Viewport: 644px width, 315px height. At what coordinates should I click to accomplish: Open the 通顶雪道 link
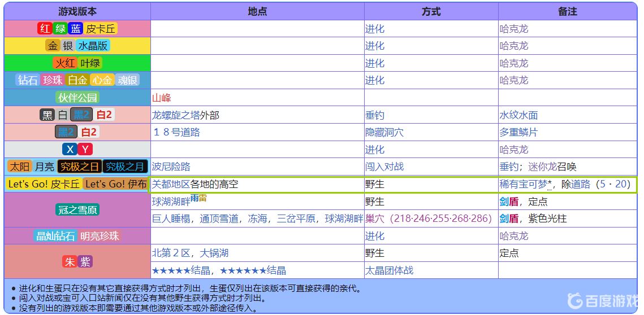219,218
